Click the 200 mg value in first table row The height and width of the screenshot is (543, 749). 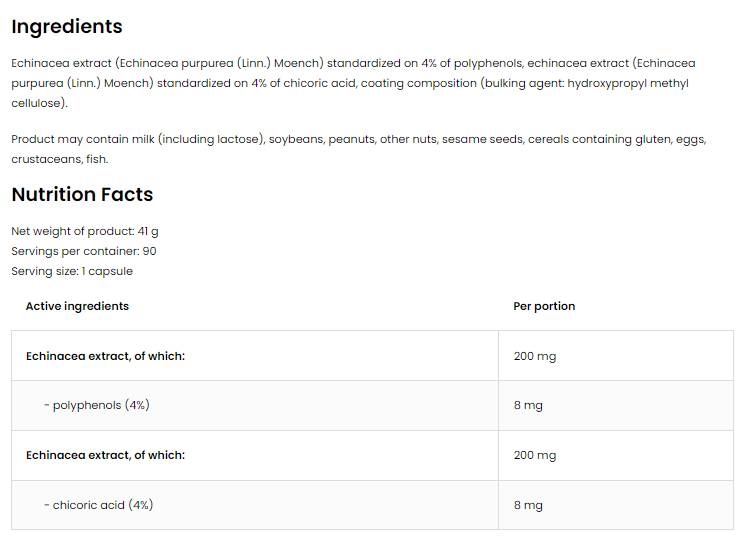[x=535, y=356]
